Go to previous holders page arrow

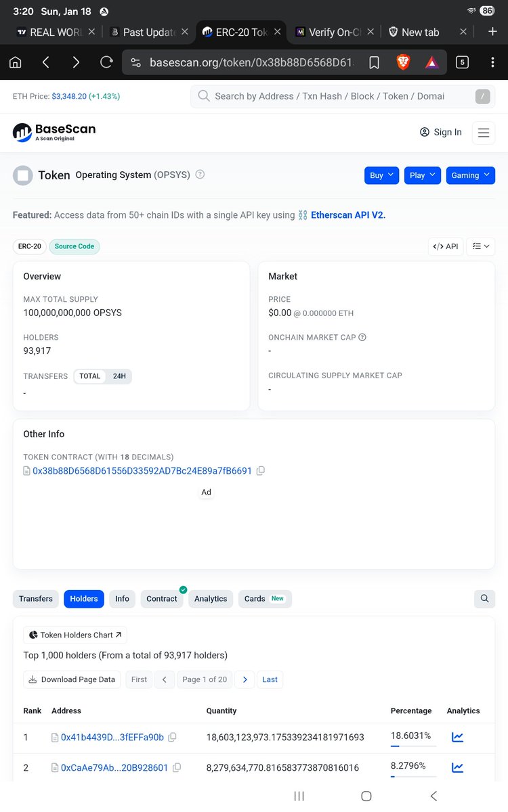165,679
